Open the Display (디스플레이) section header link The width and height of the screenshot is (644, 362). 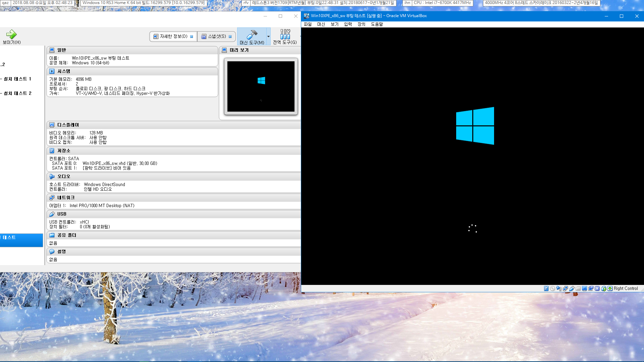pos(68,125)
